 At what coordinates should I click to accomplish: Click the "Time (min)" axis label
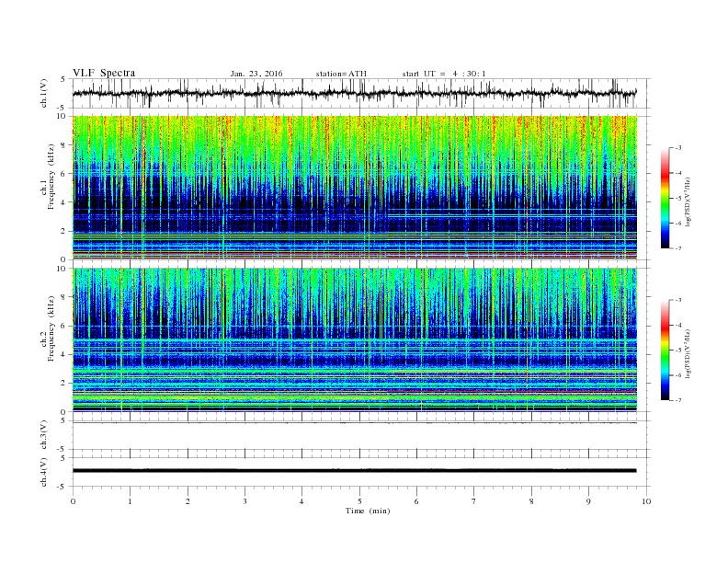[368, 511]
